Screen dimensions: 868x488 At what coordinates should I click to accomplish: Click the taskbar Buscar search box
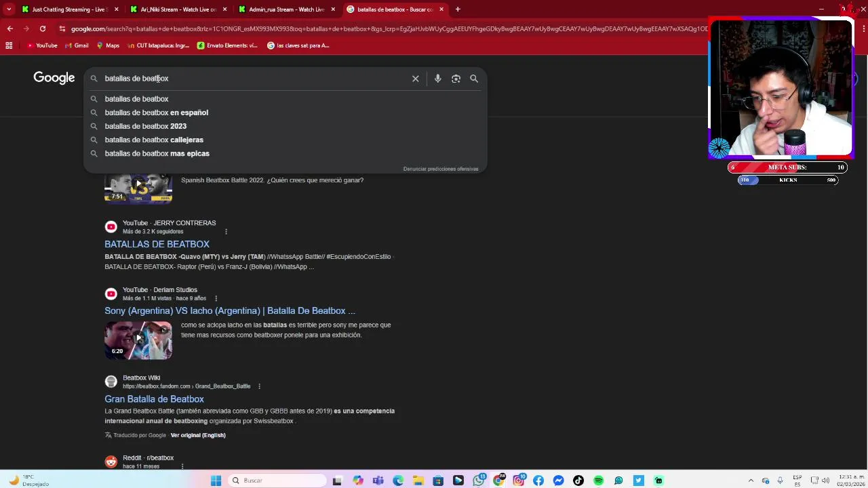(x=278, y=481)
